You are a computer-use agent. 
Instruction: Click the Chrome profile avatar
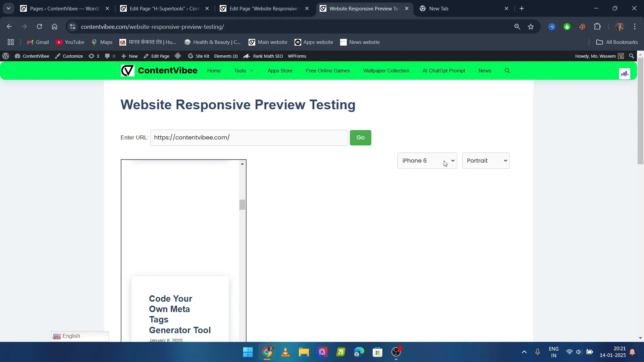[620, 26]
